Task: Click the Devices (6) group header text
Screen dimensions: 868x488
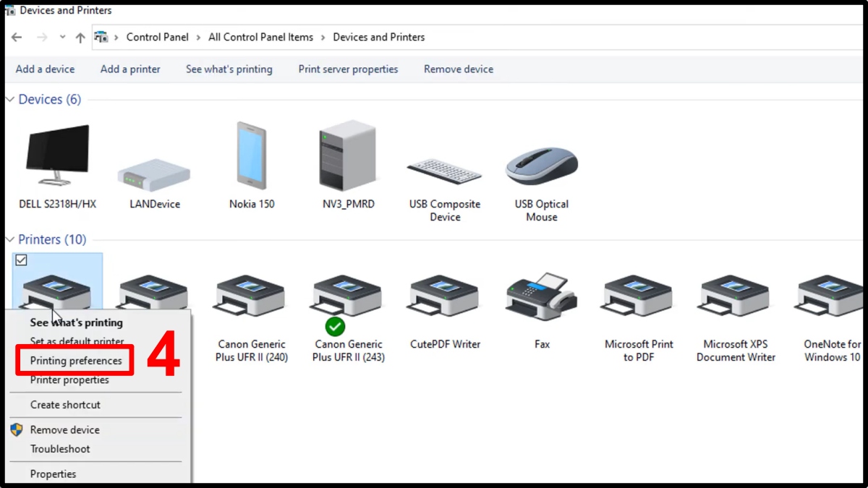Action: click(50, 100)
